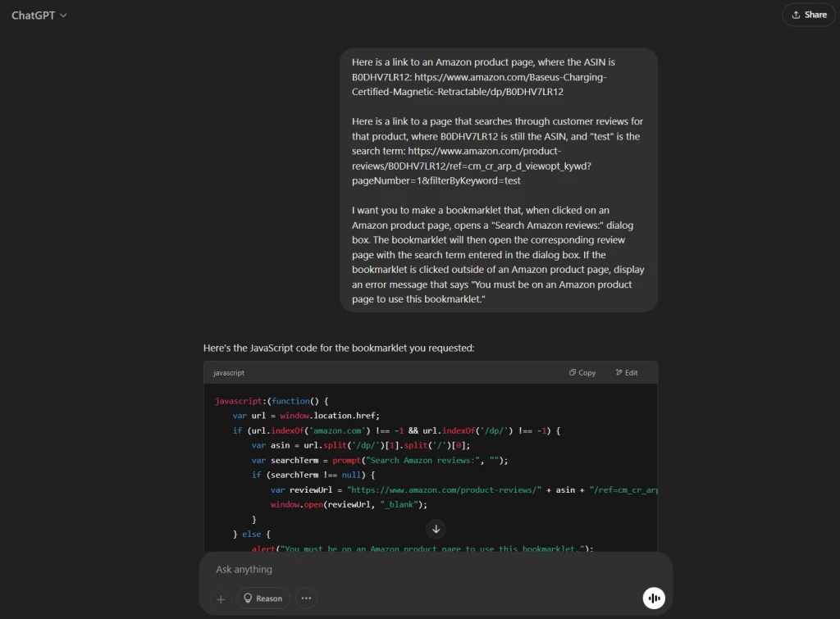Copy the bookmarklet code block
This screenshot has height=619, width=840.
point(582,372)
